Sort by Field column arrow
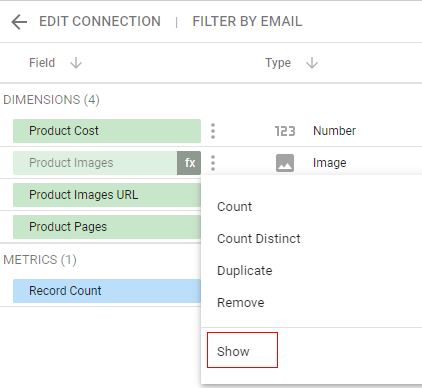 point(76,63)
